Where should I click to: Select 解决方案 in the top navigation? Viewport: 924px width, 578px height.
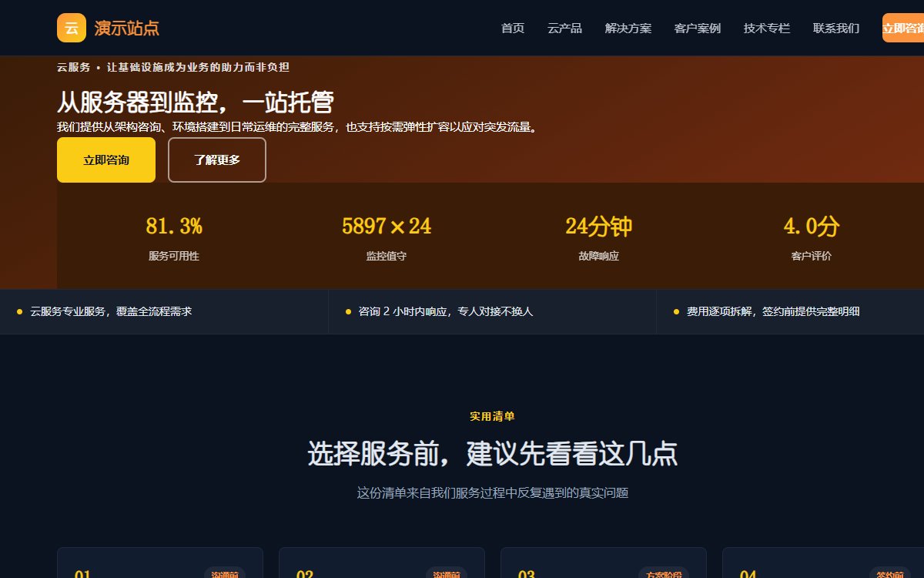[x=628, y=29]
